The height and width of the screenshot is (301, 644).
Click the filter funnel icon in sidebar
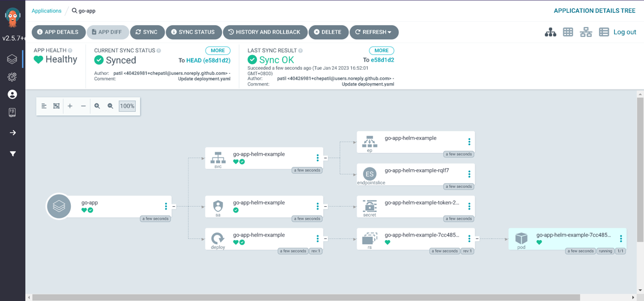(12, 154)
